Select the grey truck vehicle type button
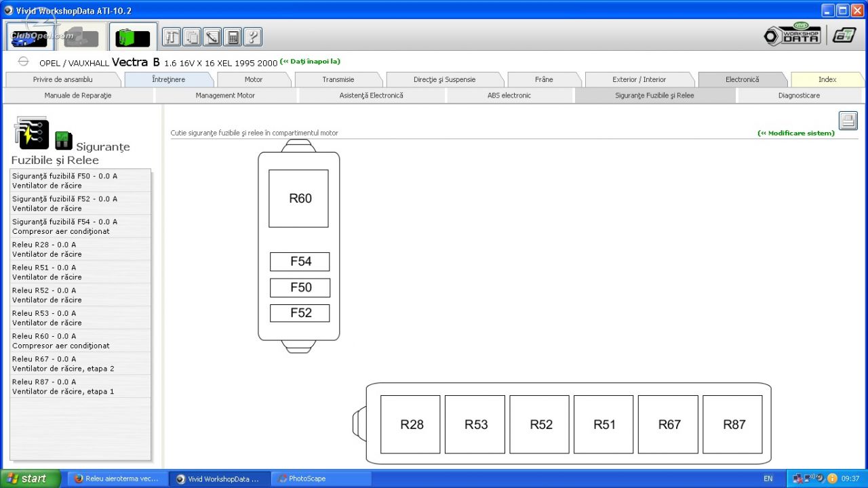868x488 pixels. pyautogui.click(x=81, y=37)
